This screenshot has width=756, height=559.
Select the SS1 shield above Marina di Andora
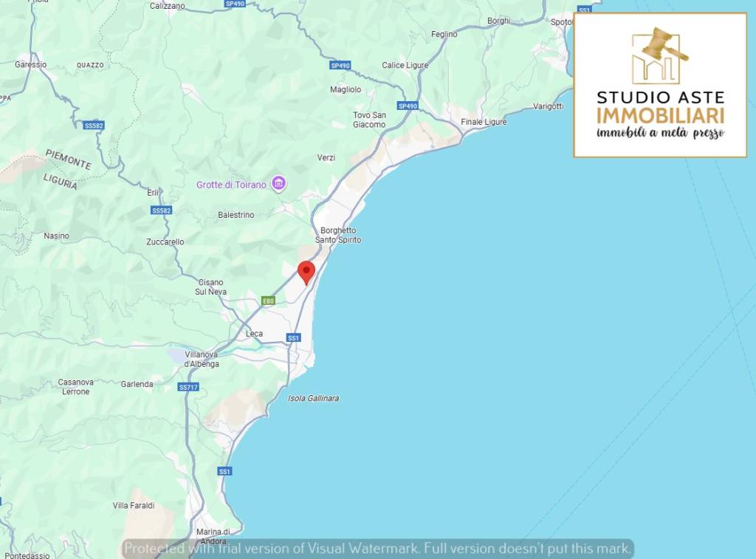[224, 471]
